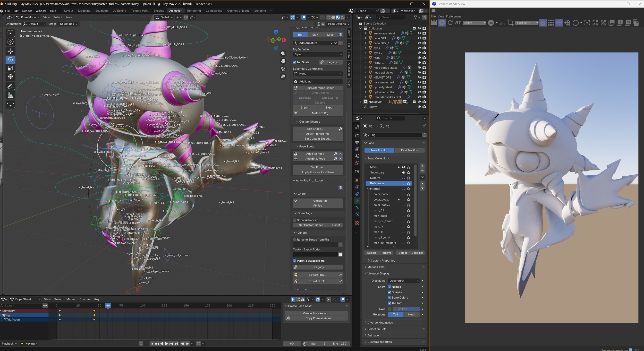Open the Rig Definition Biped dropdown
Viewport: 644px width, 351px height.
(x=318, y=55)
